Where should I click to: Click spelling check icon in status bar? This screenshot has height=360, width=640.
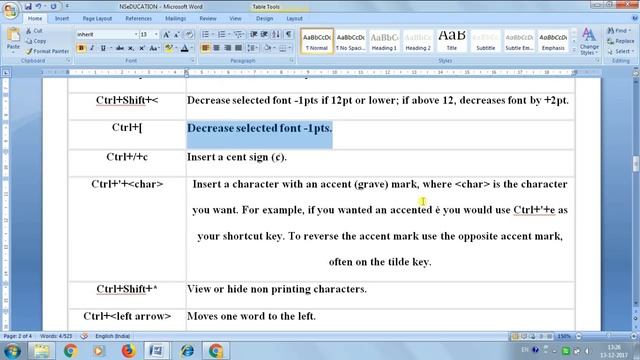click(84, 336)
